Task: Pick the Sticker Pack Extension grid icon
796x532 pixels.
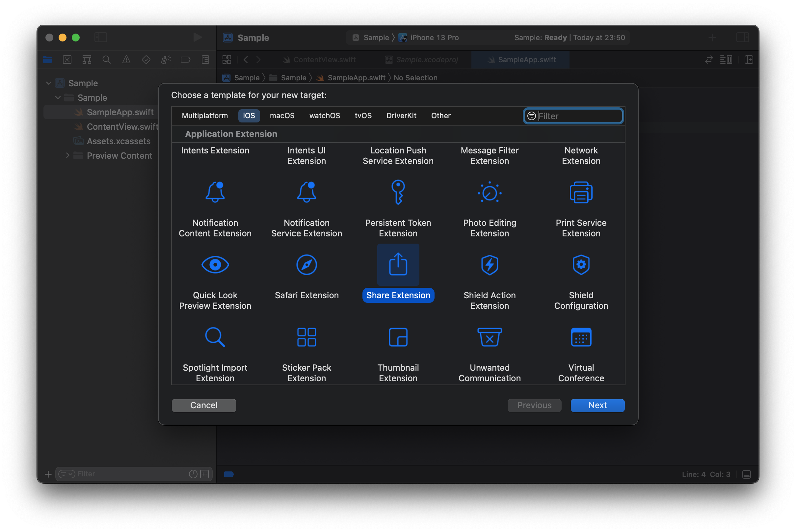Action: pos(306,337)
